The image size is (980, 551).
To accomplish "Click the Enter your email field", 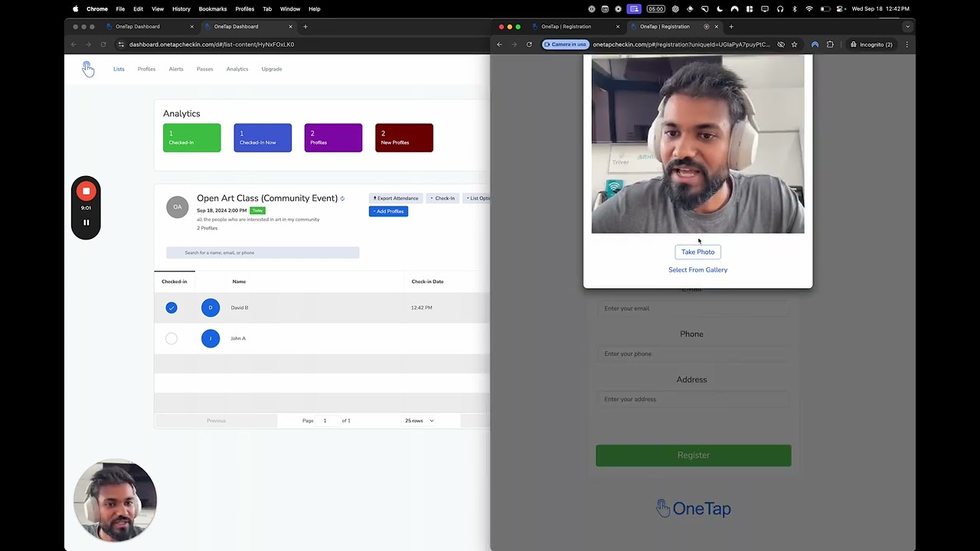I will 693,308.
